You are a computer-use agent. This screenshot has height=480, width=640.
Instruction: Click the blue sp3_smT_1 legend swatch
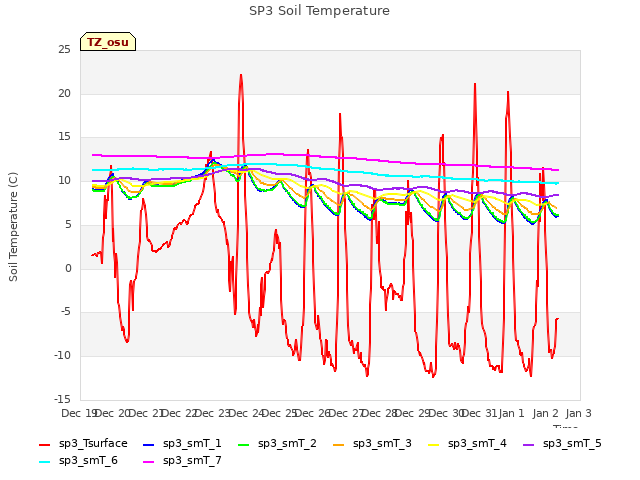pyautogui.click(x=149, y=444)
